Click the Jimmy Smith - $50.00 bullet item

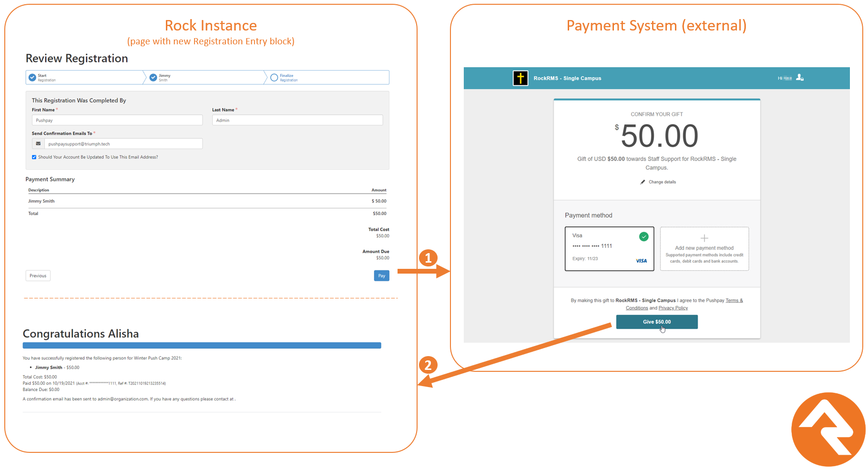(x=57, y=368)
